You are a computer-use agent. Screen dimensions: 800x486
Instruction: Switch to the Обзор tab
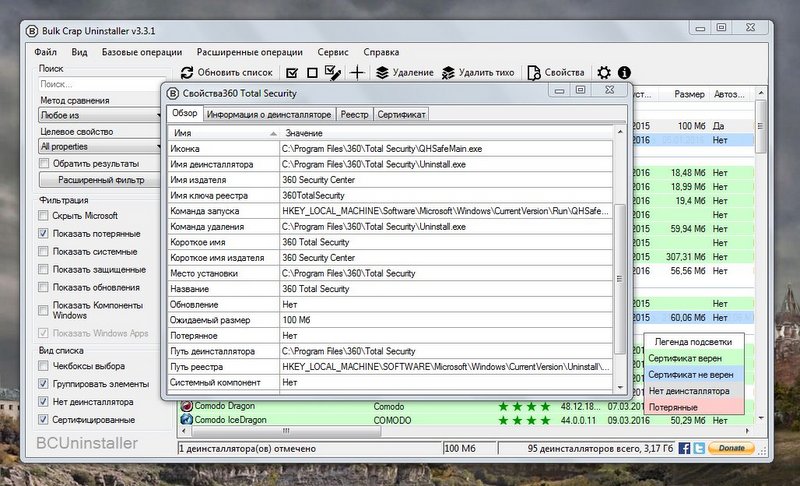(185, 113)
